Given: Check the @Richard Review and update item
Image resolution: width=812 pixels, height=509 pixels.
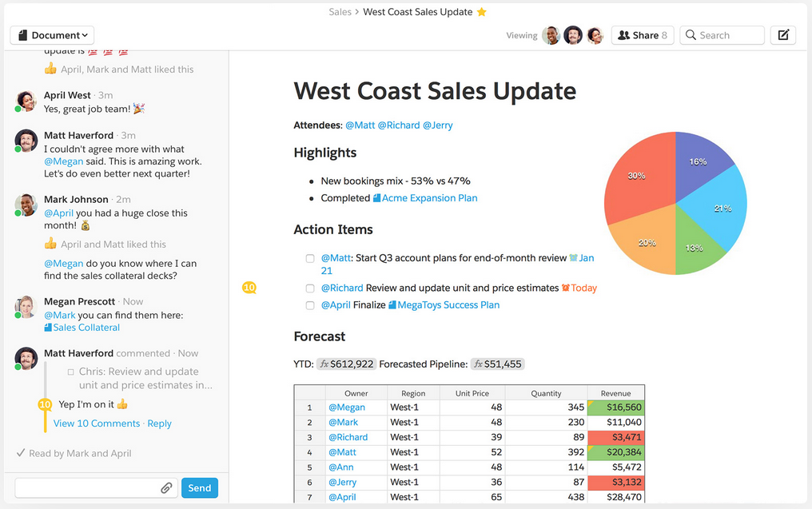Looking at the screenshot, I should pyautogui.click(x=309, y=288).
